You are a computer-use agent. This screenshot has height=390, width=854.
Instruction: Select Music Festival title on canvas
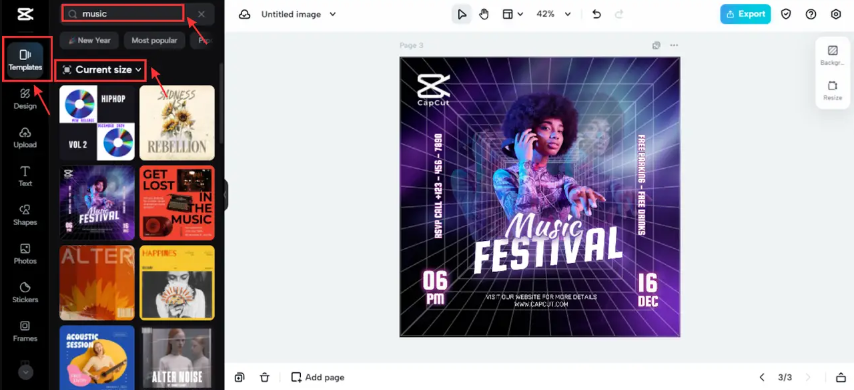click(548, 243)
